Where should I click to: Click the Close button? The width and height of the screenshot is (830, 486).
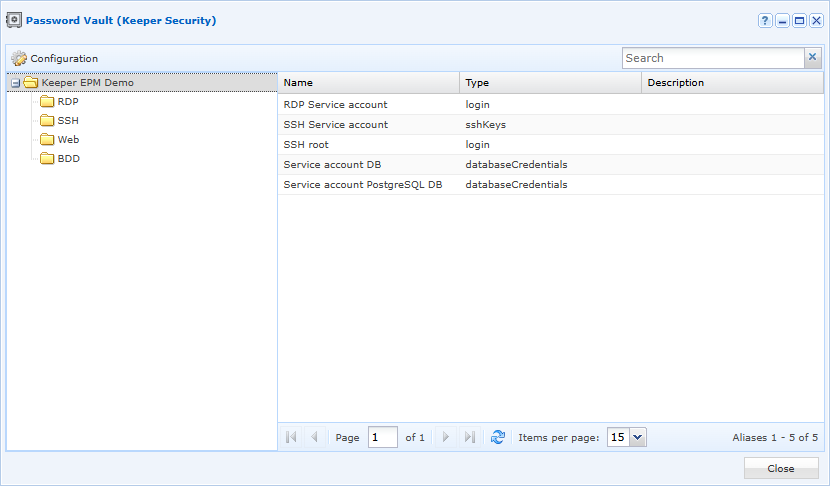tap(781, 469)
